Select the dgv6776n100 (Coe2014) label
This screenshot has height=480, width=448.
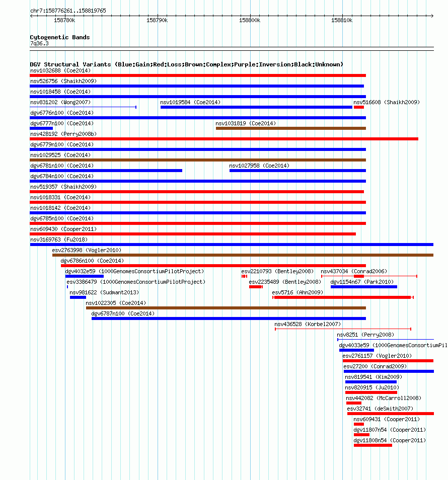point(62,113)
